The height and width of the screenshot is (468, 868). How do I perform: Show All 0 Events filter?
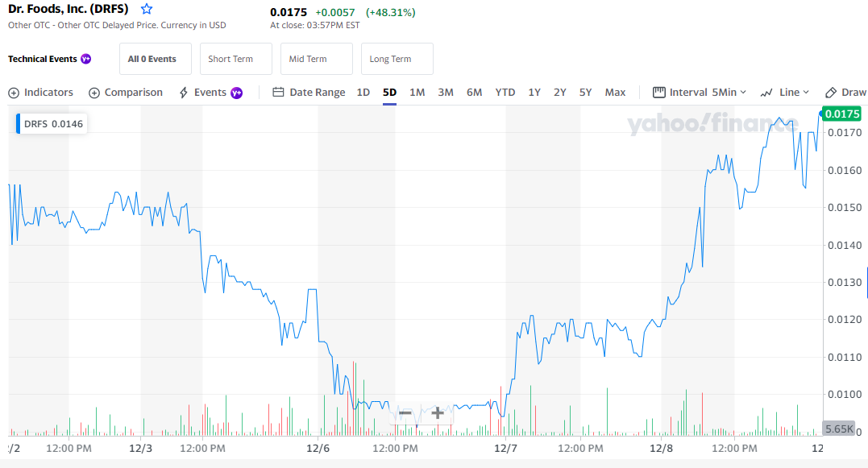(x=155, y=59)
